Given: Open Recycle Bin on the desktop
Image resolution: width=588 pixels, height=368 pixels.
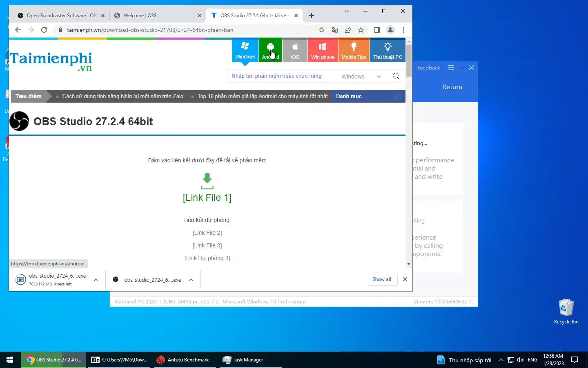Looking at the screenshot, I should click(x=566, y=311).
